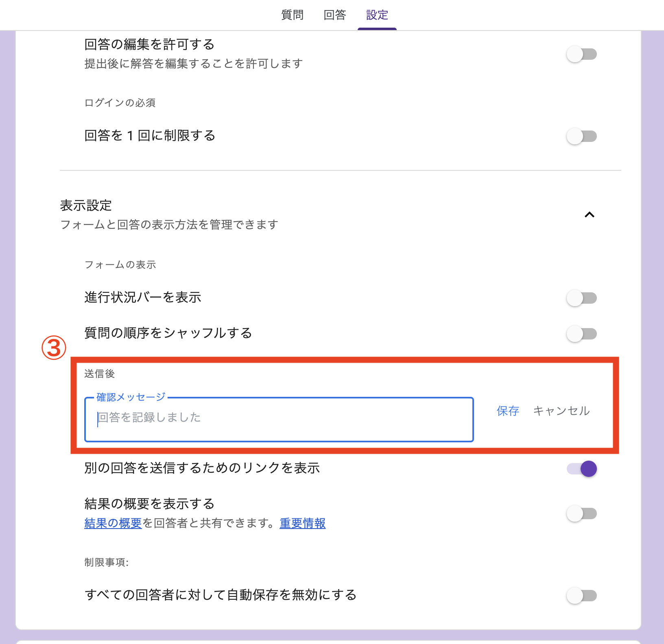Click the circled number 3 annotation
The width and height of the screenshot is (664, 644).
(54, 348)
